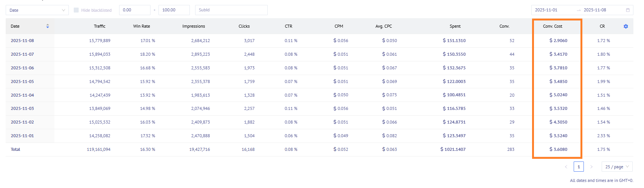Click the Win Rate column header
Viewport: 644px width, 188px height.
[x=141, y=27]
